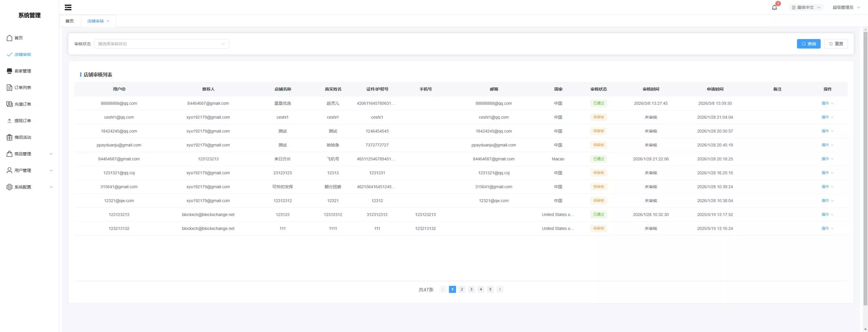Open the 审核状态 select dropdown
The height and width of the screenshot is (332, 868).
(161, 44)
